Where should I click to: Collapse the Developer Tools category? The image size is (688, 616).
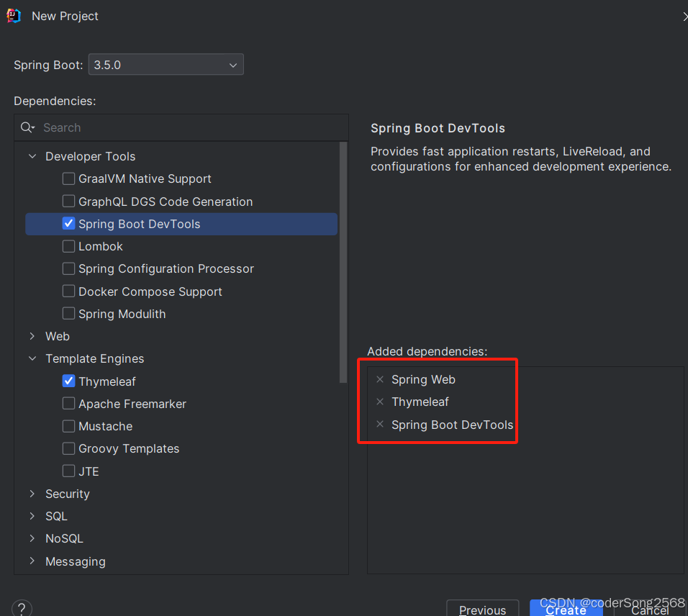32,156
